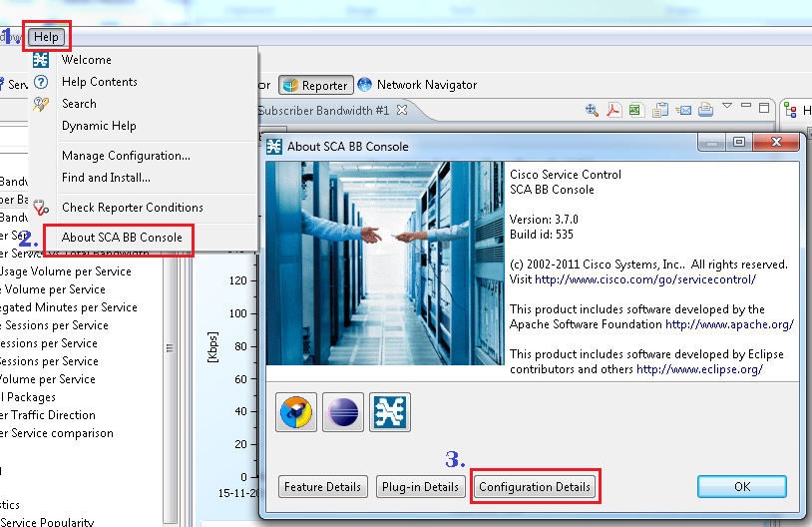
Task: Open Manage Configuration... entry
Action: pos(126,156)
